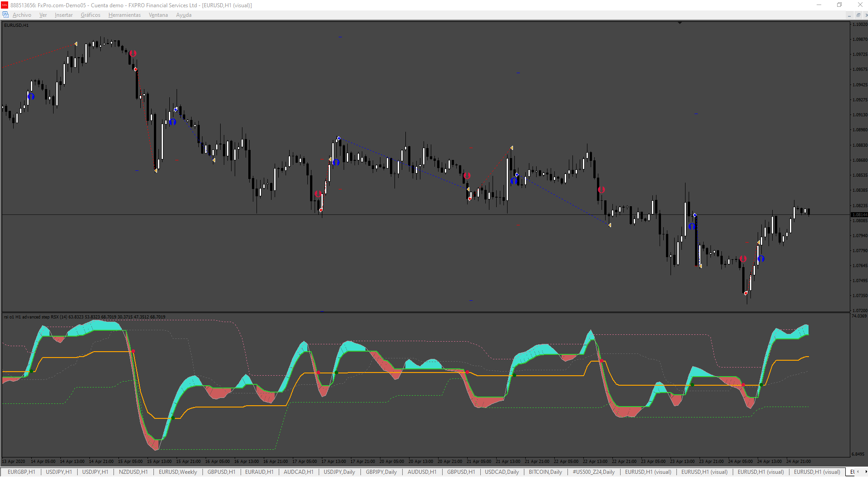Click the 1.07200 price scale value
Screen dimensions: 868x477
860,311
